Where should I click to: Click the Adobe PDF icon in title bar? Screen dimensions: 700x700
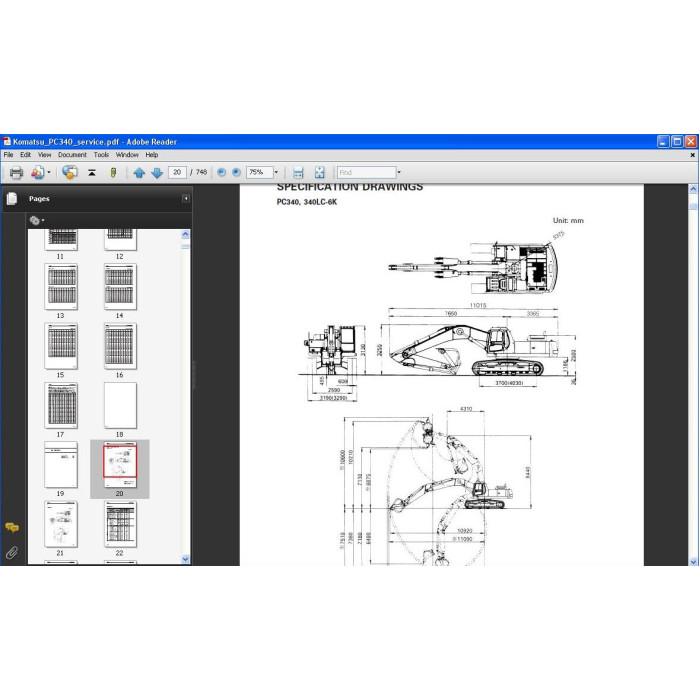coord(7,142)
